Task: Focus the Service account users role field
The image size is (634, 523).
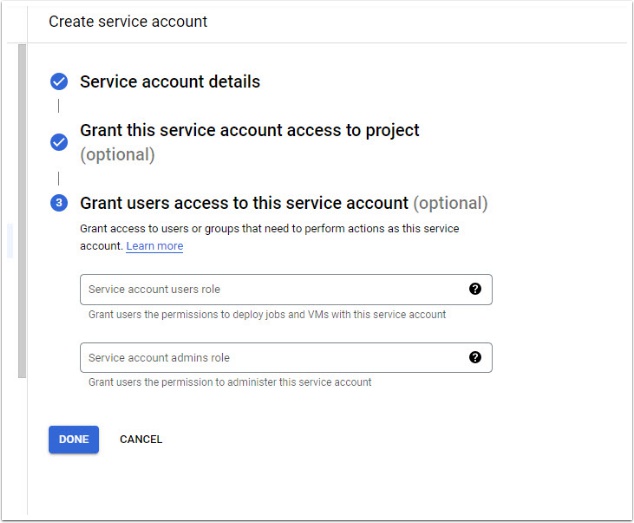Action: click(x=270, y=289)
